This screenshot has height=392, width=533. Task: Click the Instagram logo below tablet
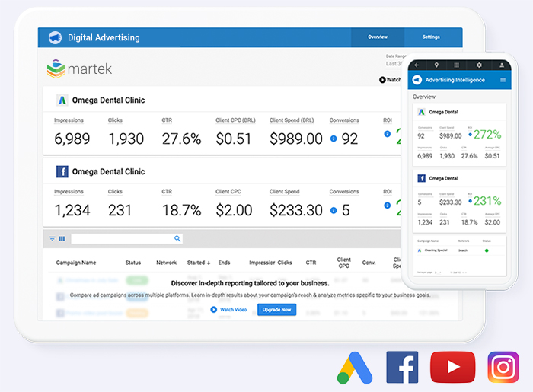(503, 367)
